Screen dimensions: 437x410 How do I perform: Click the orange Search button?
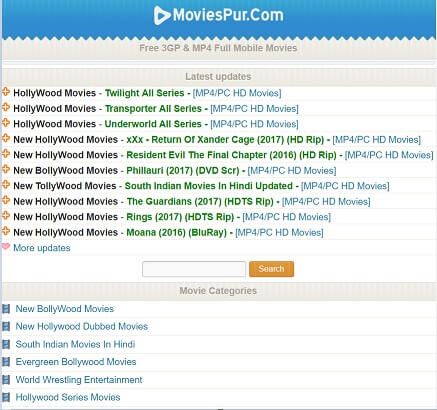click(271, 269)
